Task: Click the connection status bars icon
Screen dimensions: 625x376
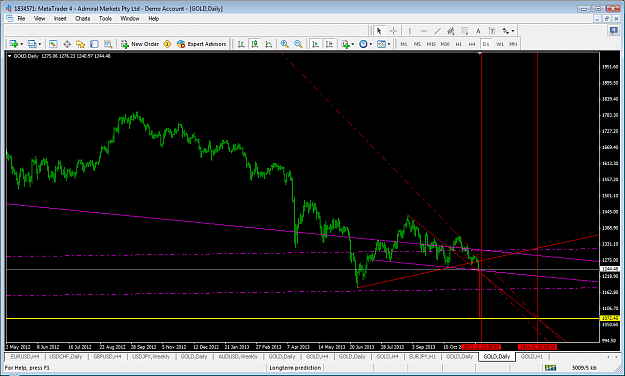Action: tap(550, 368)
